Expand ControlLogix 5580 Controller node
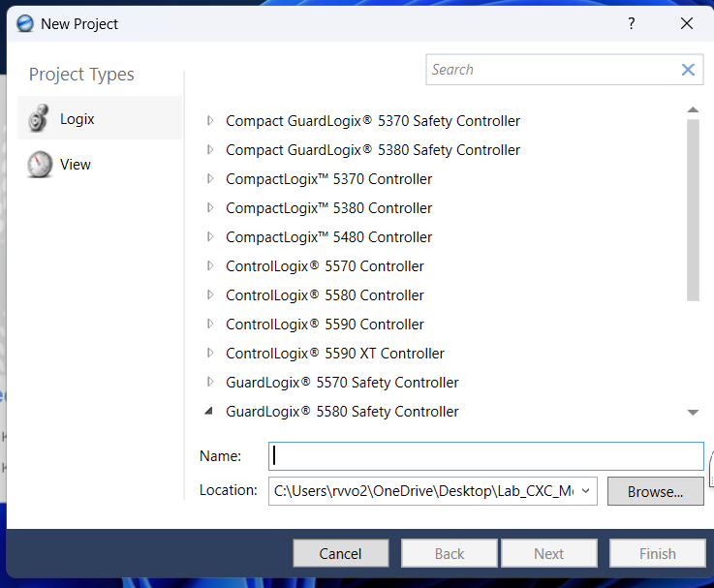The height and width of the screenshot is (588, 714). point(210,295)
